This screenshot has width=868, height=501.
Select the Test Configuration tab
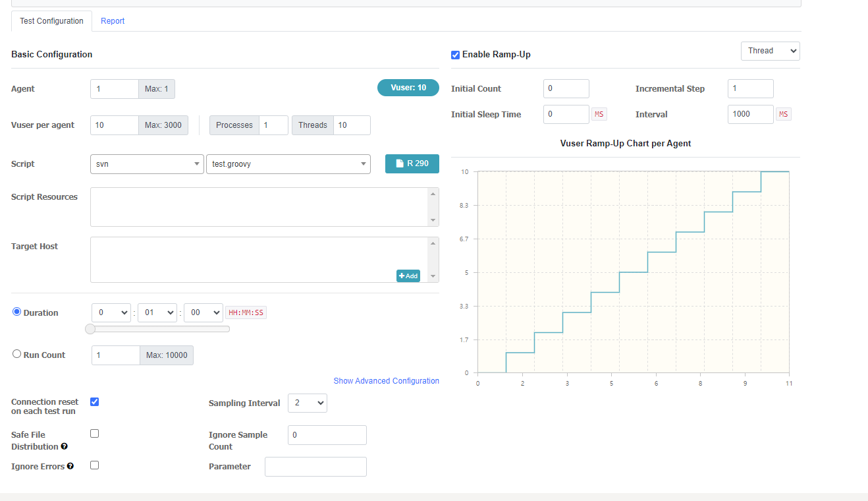click(51, 21)
